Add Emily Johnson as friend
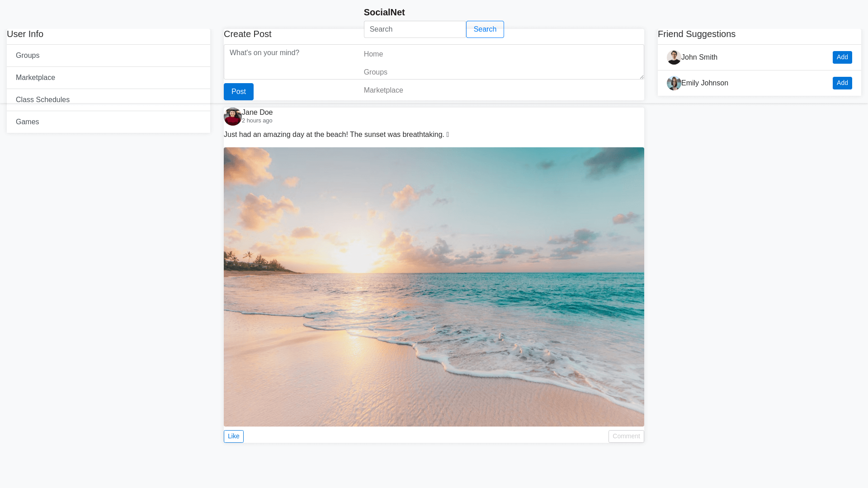Viewport: 868px width, 488px height. [842, 83]
